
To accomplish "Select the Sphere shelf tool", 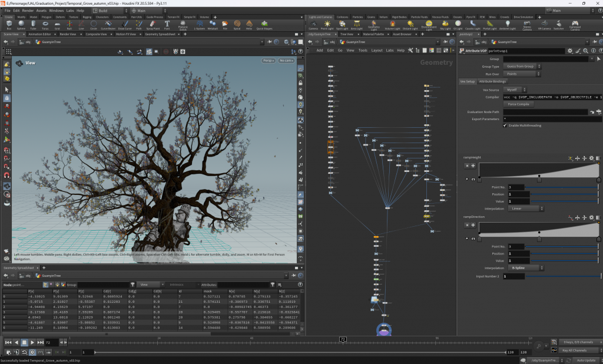I will click(21, 25).
